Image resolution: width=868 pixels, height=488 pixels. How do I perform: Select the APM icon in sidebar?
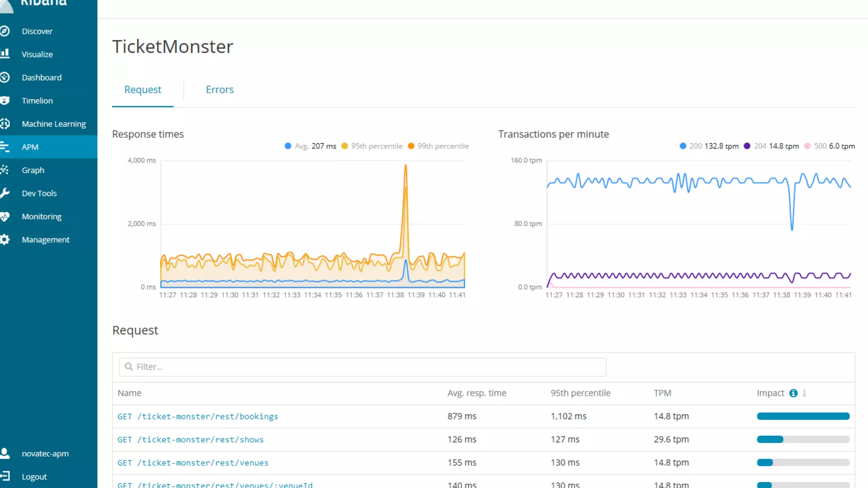point(5,147)
